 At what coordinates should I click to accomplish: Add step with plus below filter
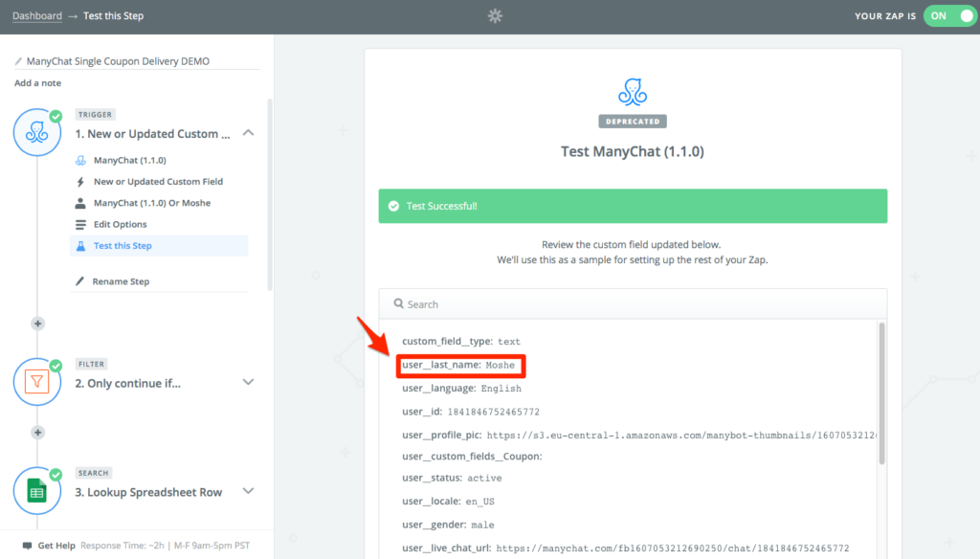[37, 432]
